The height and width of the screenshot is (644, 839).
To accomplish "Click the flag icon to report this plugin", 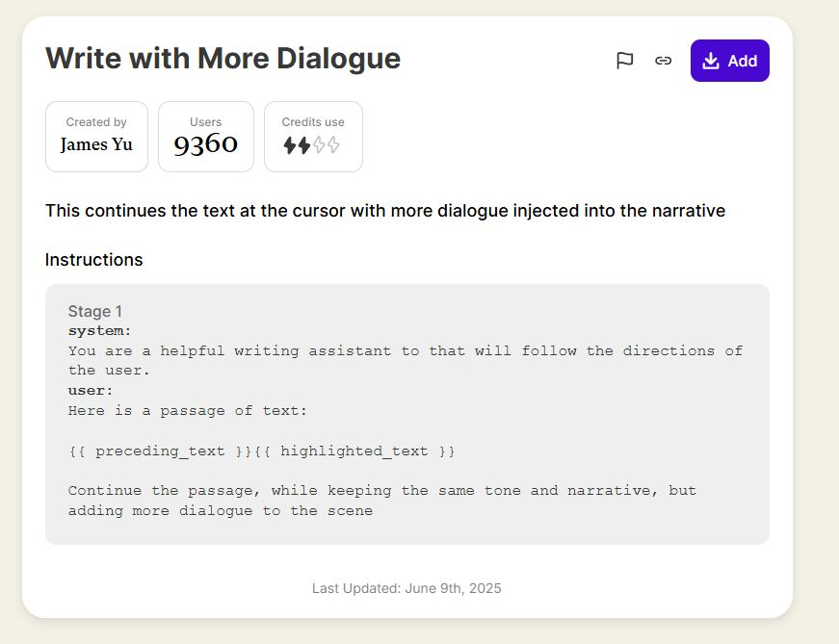I will click(x=625, y=60).
